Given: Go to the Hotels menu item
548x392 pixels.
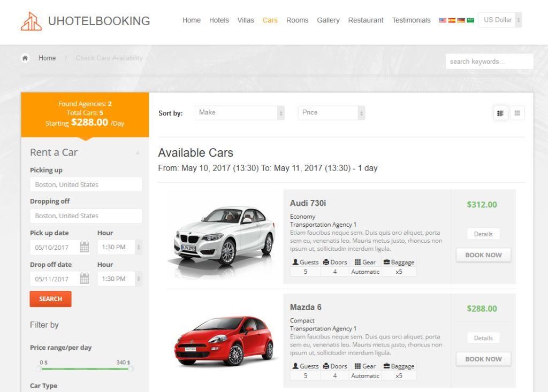Looking at the screenshot, I should (219, 20).
